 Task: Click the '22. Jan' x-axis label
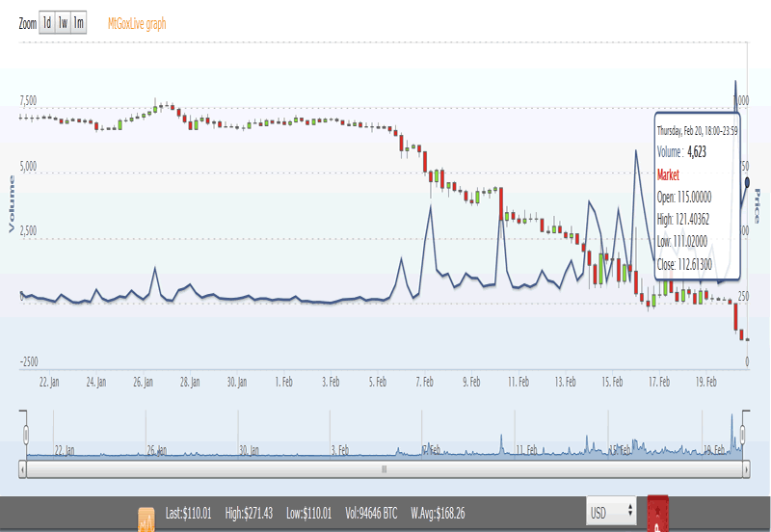(49, 382)
